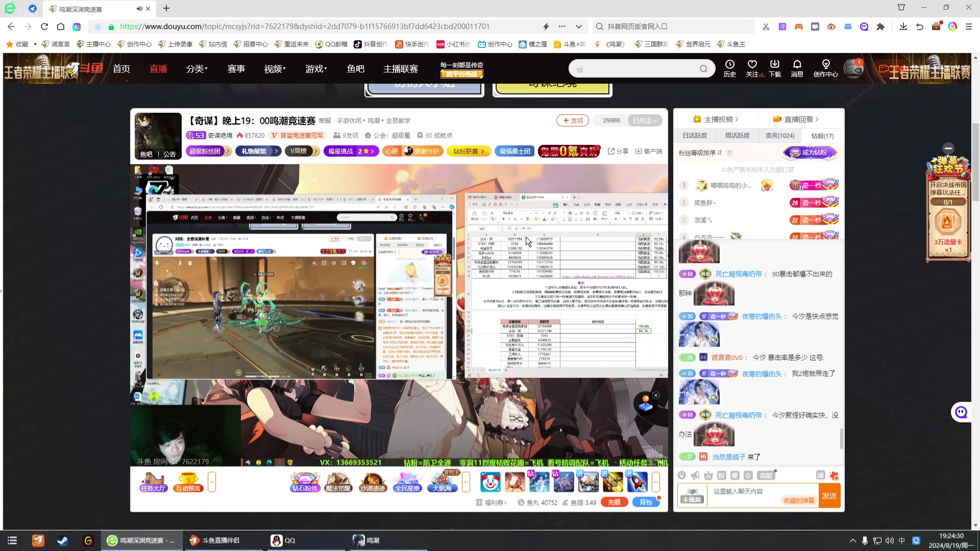
Task: Switch to the 周活跃度 tab
Action: pyautogui.click(x=738, y=136)
